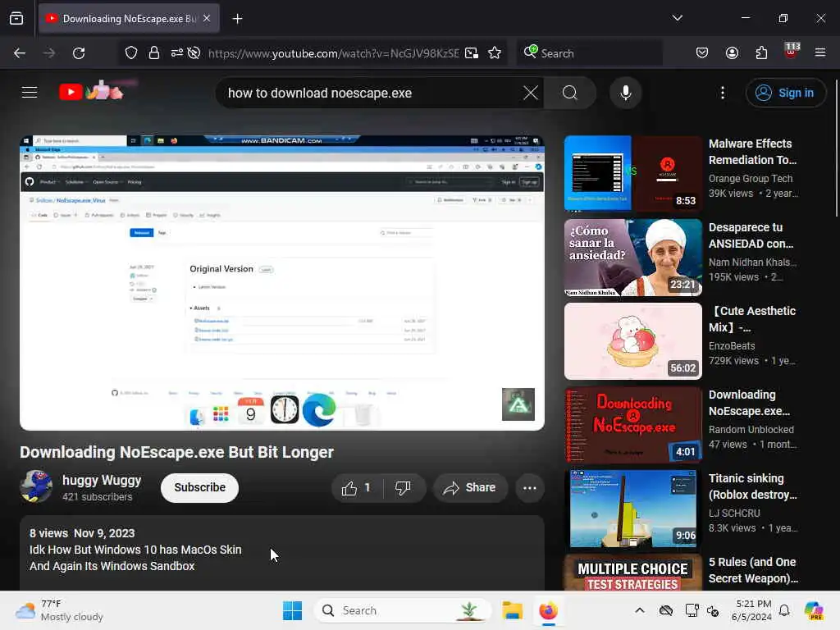Open EnzoBeats channel name
The width and height of the screenshot is (840, 630).
tap(732, 346)
